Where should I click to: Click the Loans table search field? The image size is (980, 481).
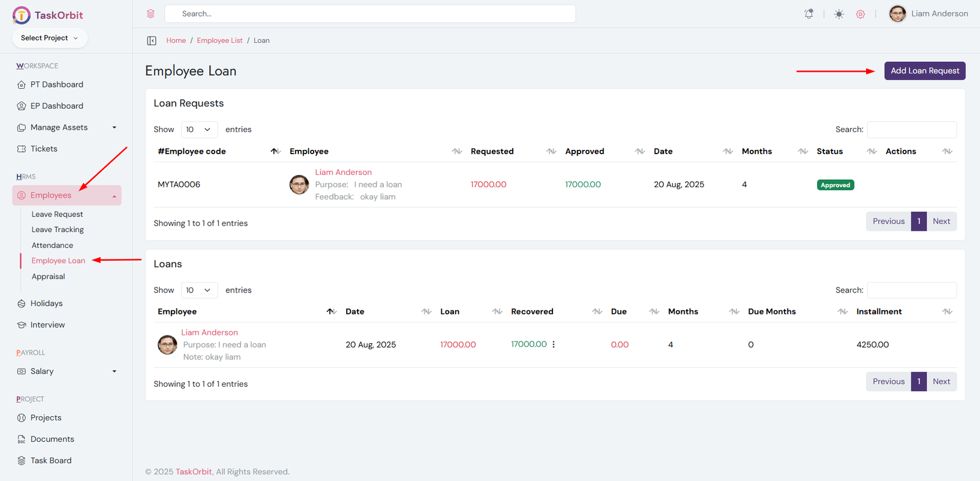911,290
